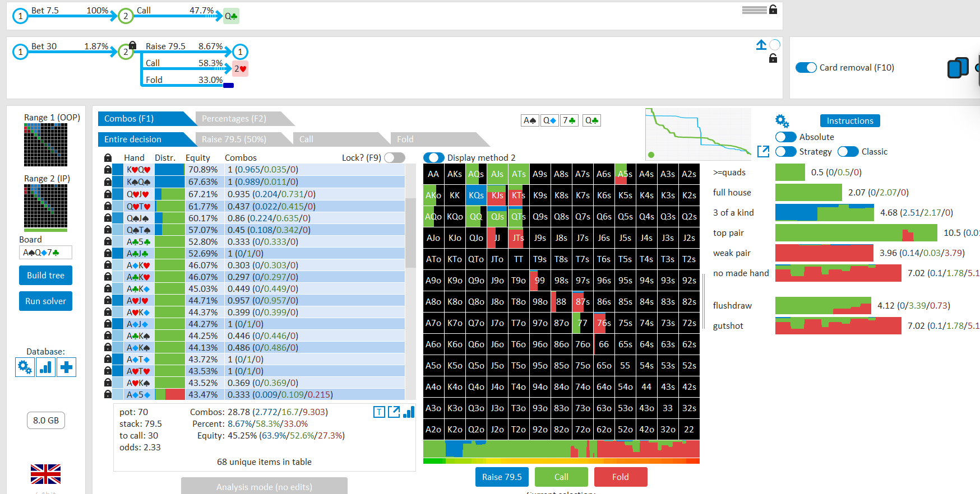Screen dimensions: 980x494
Task: Select the AA cell in hand matrix
Action: pos(433,174)
